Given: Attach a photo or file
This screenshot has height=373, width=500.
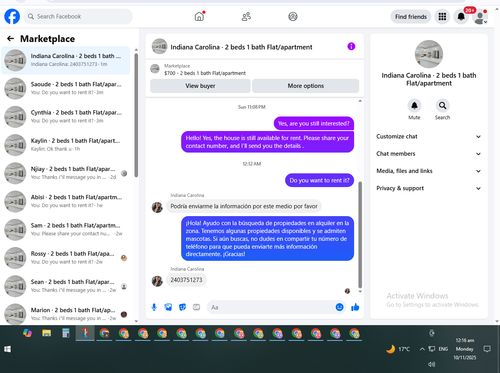Looking at the screenshot, I should point(168,307).
